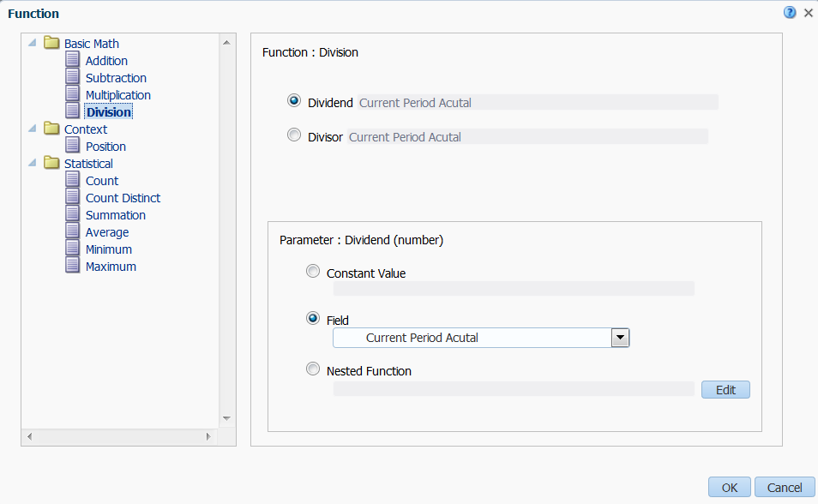Click the Context folder label
The width and height of the screenshot is (818, 504).
(x=86, y=129)
